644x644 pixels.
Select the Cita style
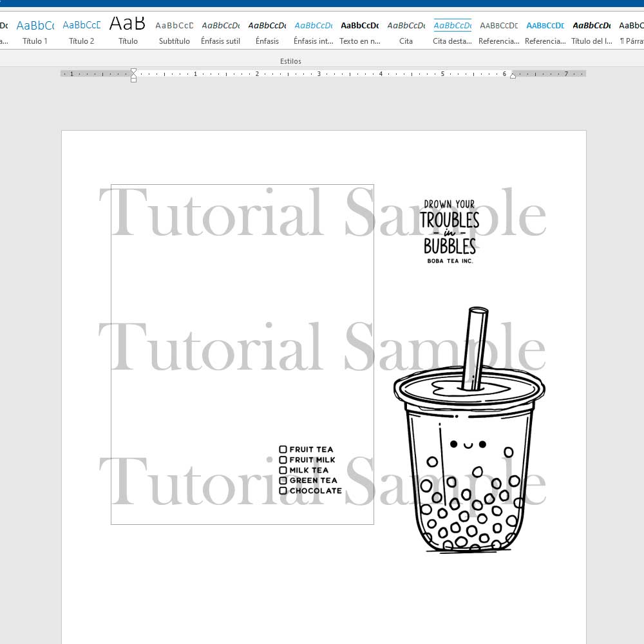pos(406,32)
